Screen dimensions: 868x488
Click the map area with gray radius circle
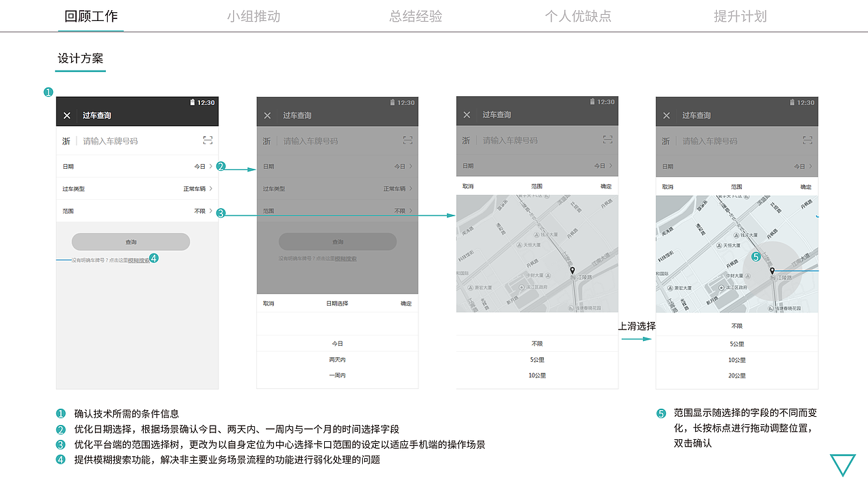[x=737, y=254]
